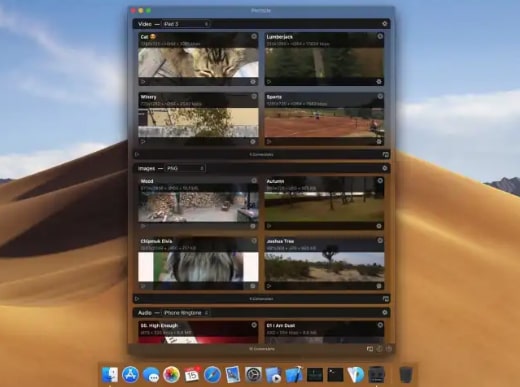The width and height of the screenshot is (520, 387).
Task: Select the Lumberjack video thumbnail
Action: [x=324, y=63]
